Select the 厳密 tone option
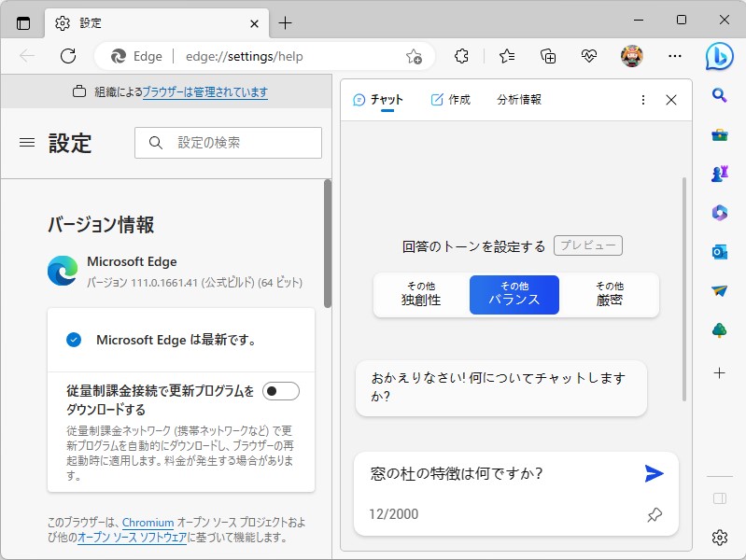746x560 pixels. click(610, 295)
